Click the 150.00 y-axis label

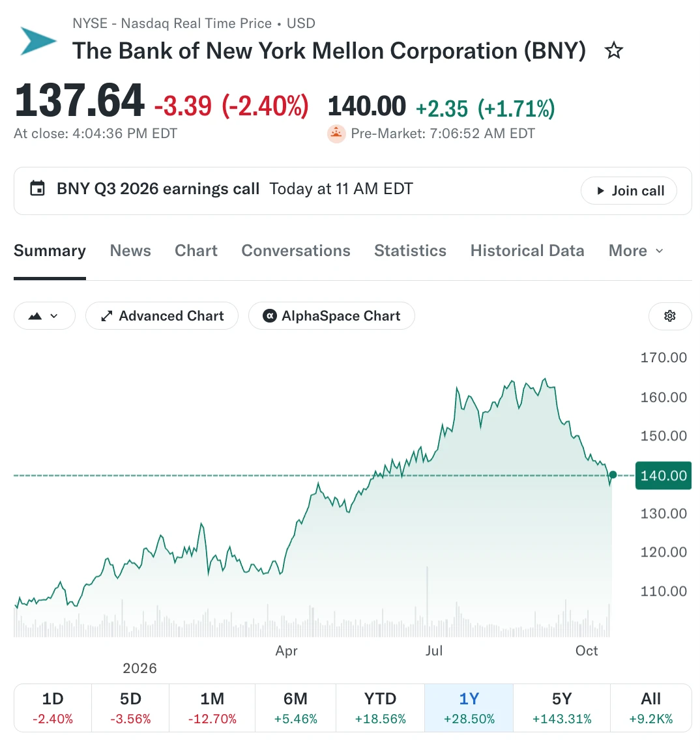664,435
